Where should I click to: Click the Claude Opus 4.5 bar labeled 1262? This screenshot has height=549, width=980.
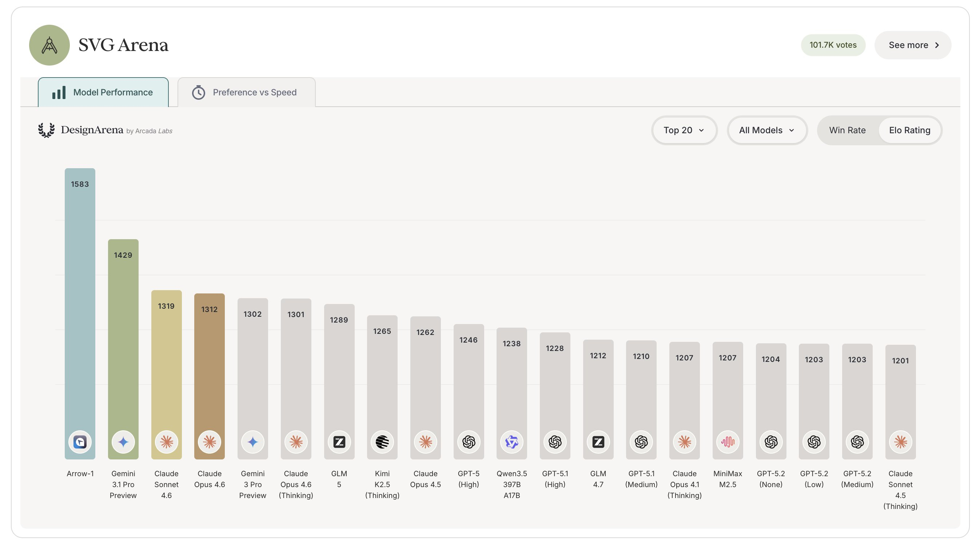[x=425, y=377]
